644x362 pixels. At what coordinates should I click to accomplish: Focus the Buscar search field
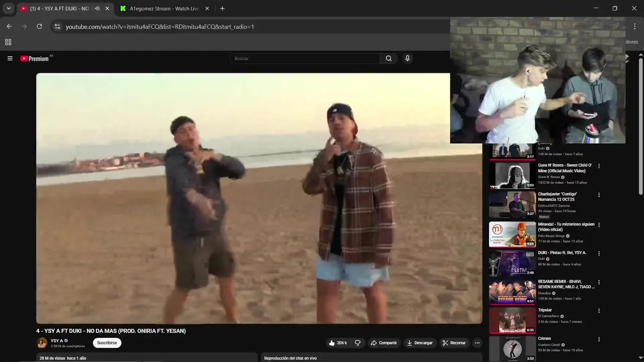(x=305, y=58)
